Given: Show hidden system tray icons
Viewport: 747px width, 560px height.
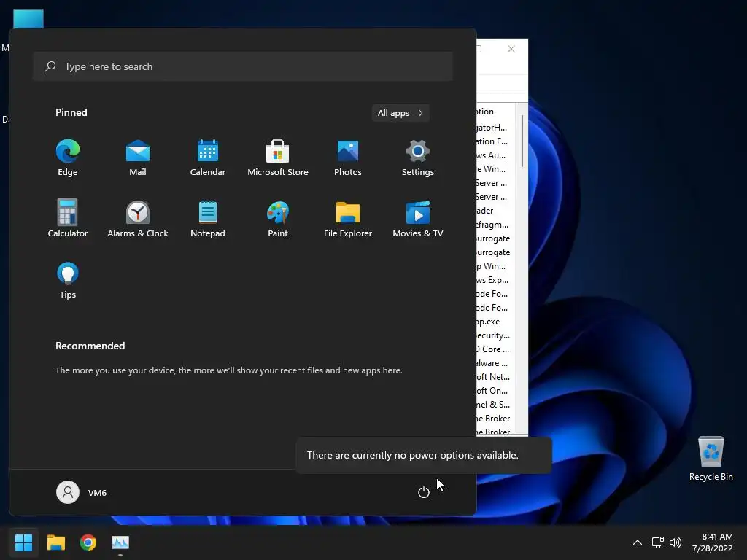Looking at the screenshot, I should point(637,542).
